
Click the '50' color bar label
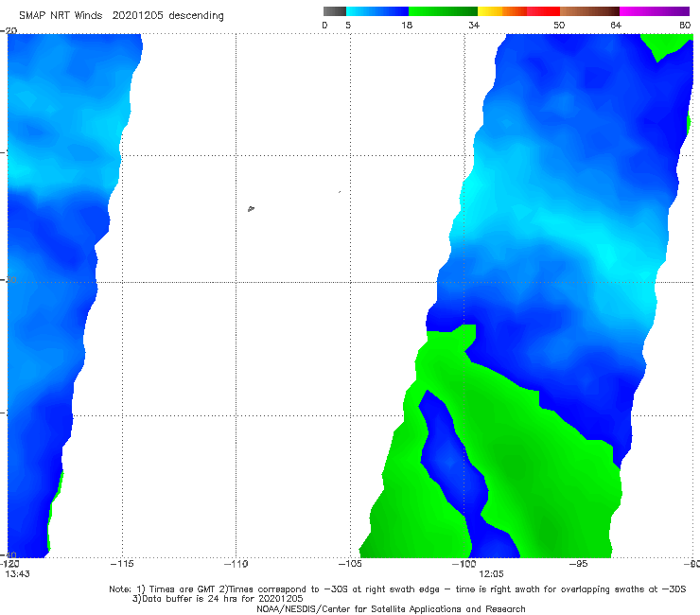[x=559, y=26]
